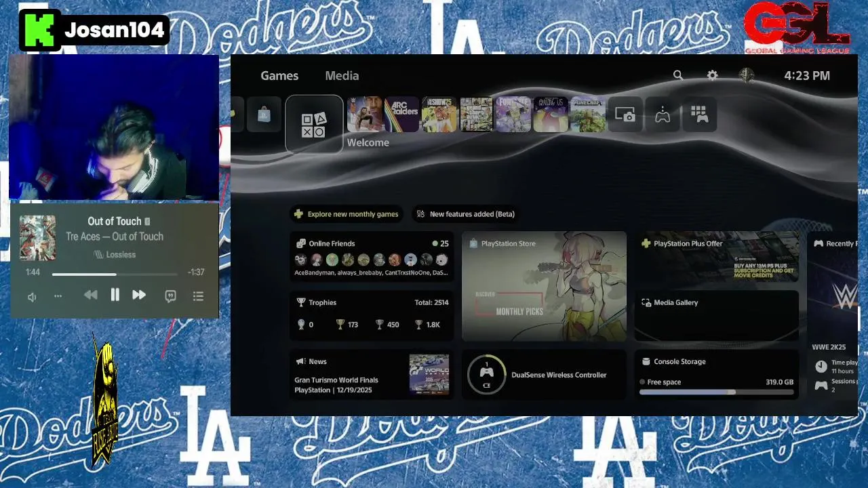Open the Console Storage card
Screen dimensions: 868x488
716,374
